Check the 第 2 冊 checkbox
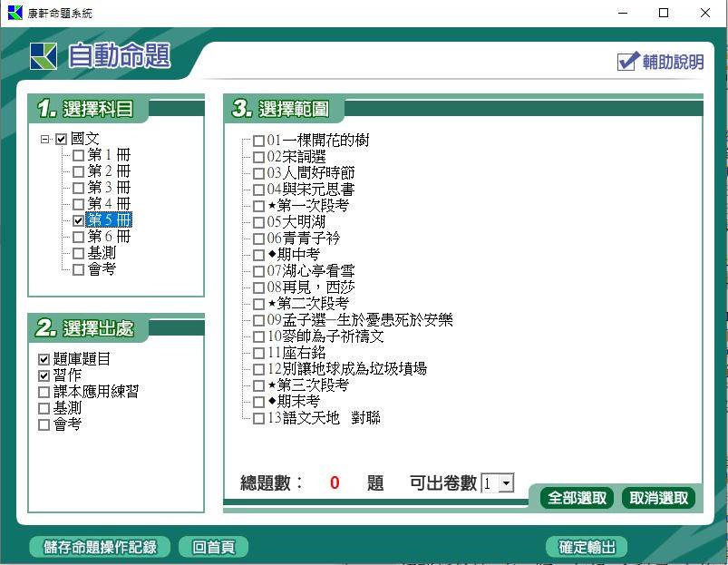This screenshot has width=728, height=565. point(79,171)
